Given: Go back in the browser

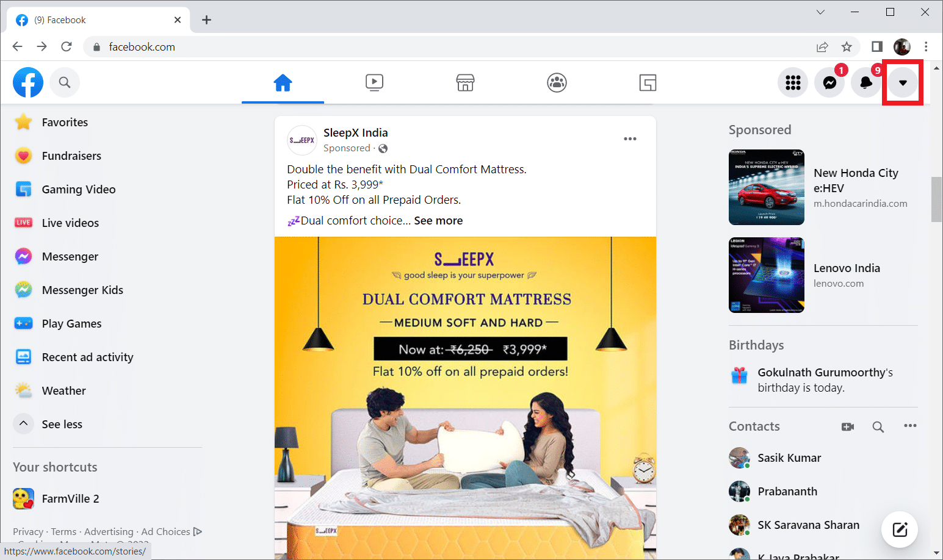Looking at the screenshot, I should pyautogui.click(x=17, y=46).
